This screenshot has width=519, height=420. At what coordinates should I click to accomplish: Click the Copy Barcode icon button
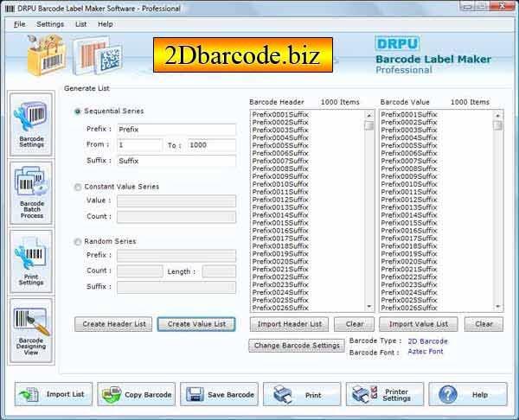(x=136, y=394)
